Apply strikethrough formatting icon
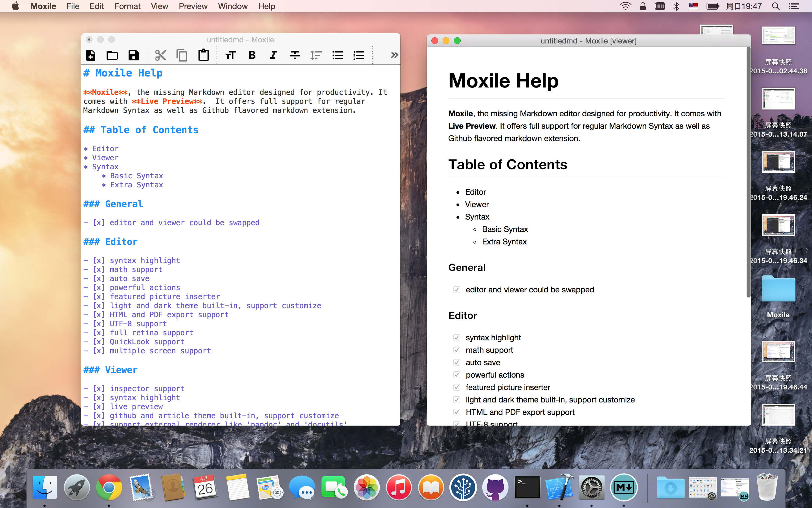 [x=295, y=55]
